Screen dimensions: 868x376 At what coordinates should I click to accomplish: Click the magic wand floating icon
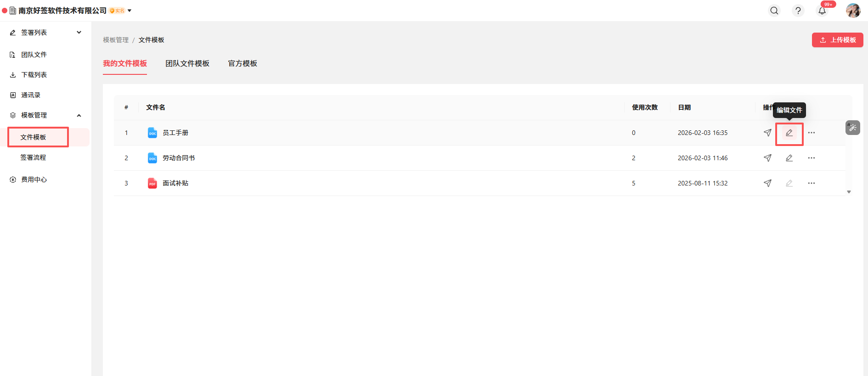pos(853,128)
